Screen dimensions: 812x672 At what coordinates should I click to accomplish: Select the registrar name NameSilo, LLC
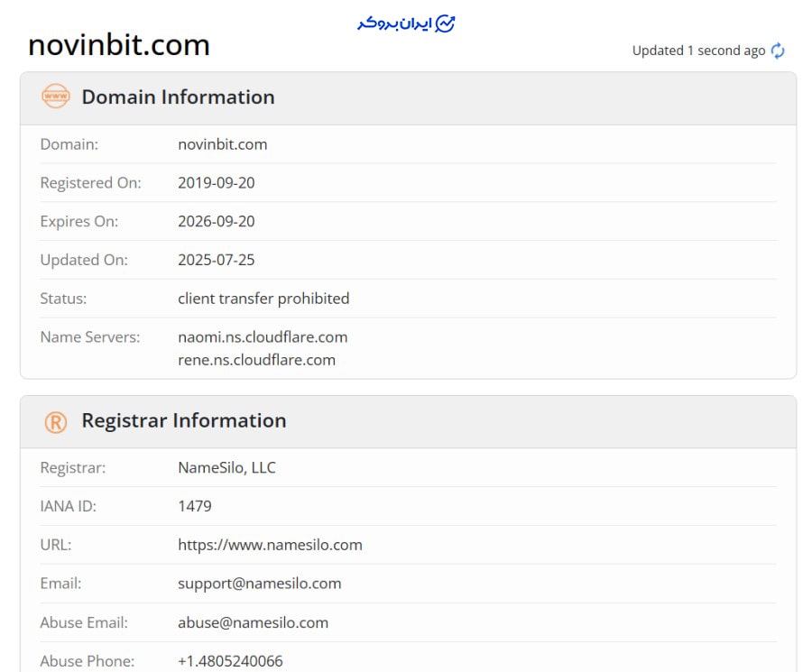(226, 467)
